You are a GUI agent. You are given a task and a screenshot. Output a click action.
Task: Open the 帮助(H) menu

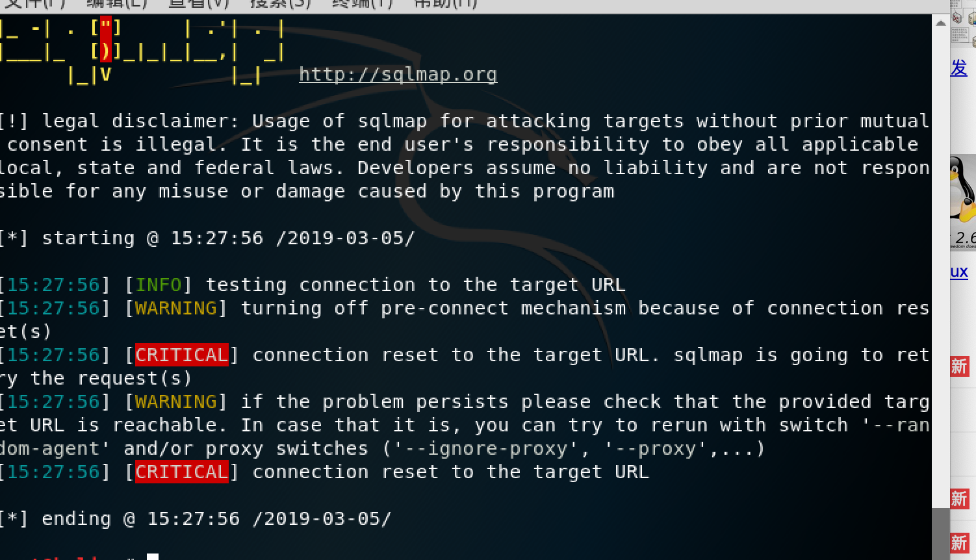(446, 4)
